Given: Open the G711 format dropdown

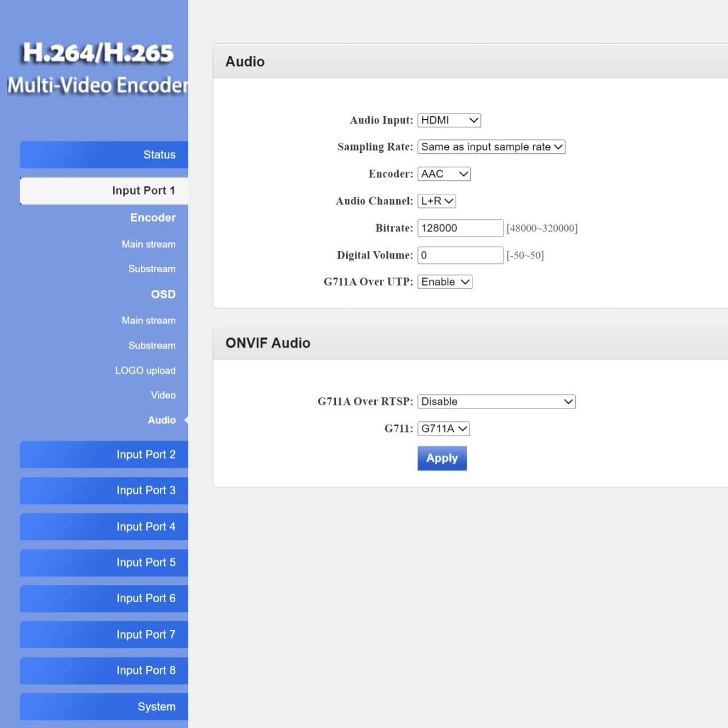Looking at the screenshot, I should pyautogui.click(x=443, y=429).
